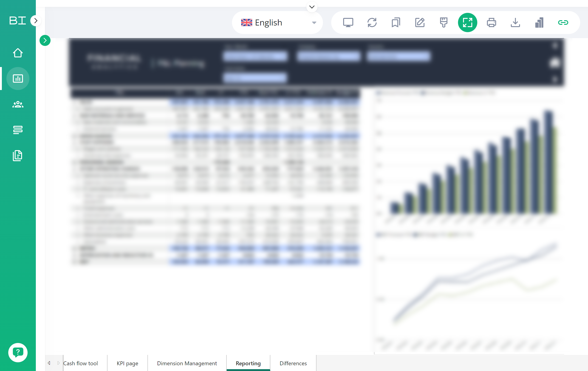Viewport: 588px width, 371px height.
Task: Expand the top header chevron
Action: [x=312, y=7]
